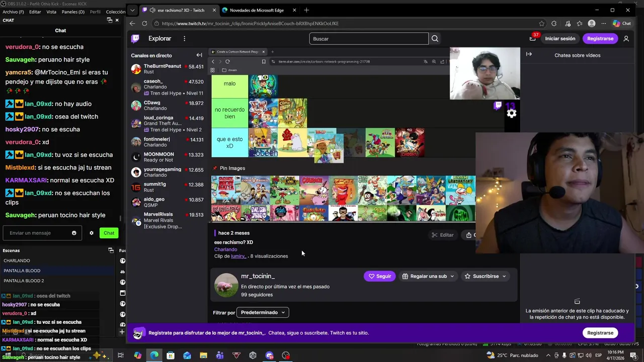Open TheBurntPeanut live channel
The height and width of the screenshot is (362, 644).
point(167,69)
